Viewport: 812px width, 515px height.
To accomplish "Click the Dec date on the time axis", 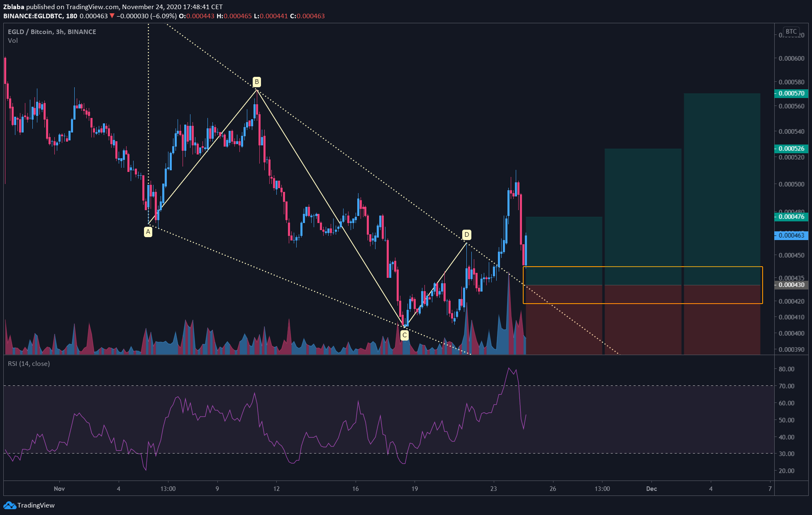I will (x=651, y=489).
